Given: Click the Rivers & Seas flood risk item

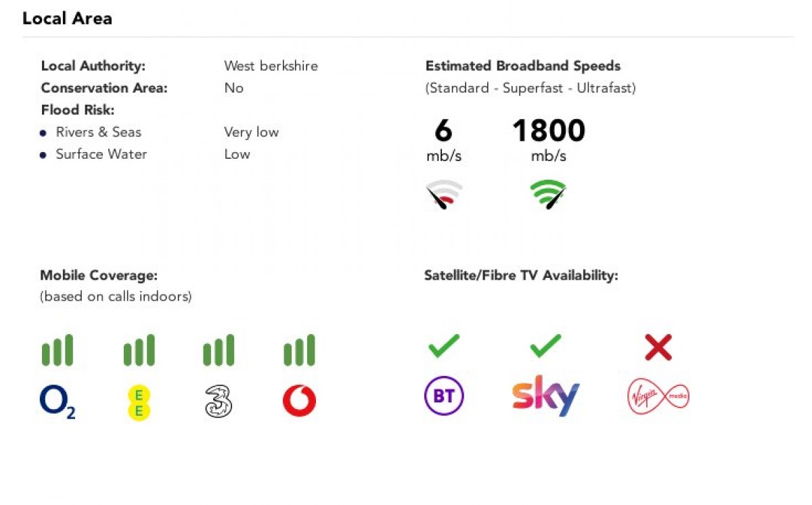Looking at the screenshot, I should click(99, 133).
